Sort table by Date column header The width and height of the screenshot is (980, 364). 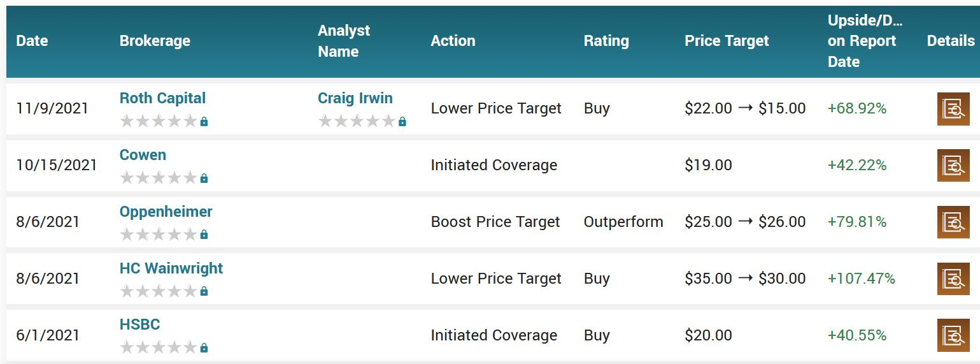(32, 41)
